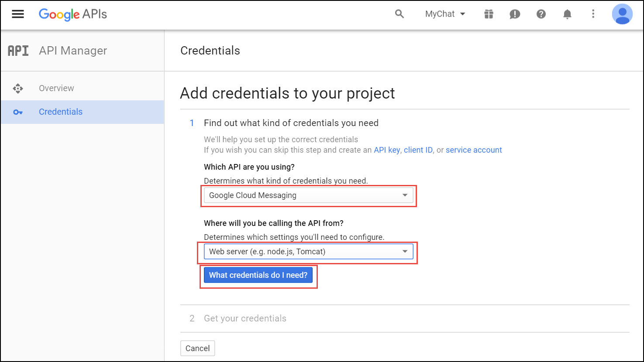Switch to the Credentials sidebar section
The width and height of the screenshot is (644, 362).
point(60,112)
